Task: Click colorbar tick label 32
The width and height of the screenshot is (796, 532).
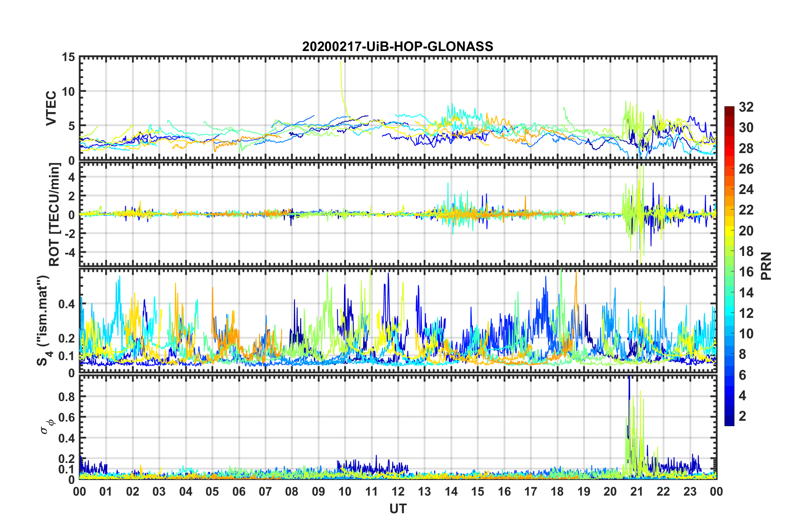Action: coord(746,107)
